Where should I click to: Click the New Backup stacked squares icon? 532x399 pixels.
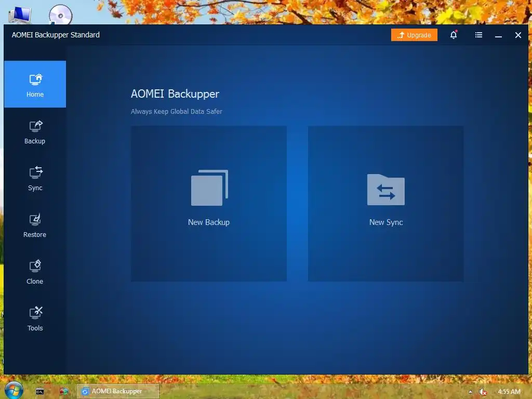(x=210, y=188)
